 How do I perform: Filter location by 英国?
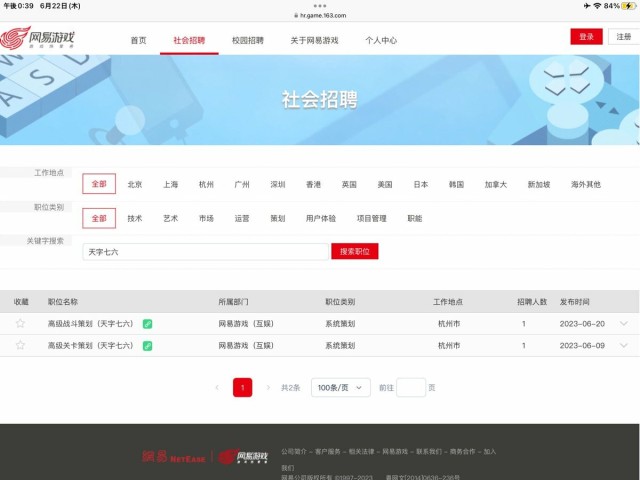tap(349, 184)
